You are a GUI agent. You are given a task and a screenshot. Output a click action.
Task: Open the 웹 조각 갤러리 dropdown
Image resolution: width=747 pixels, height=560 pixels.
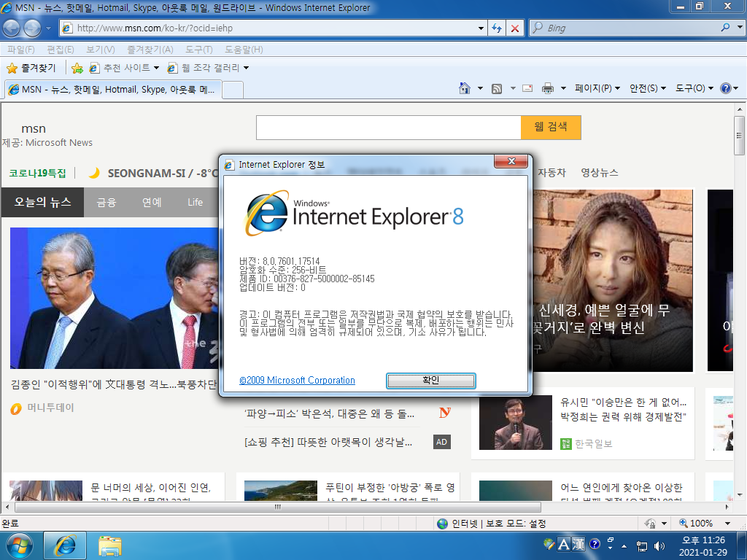(208, 68)
